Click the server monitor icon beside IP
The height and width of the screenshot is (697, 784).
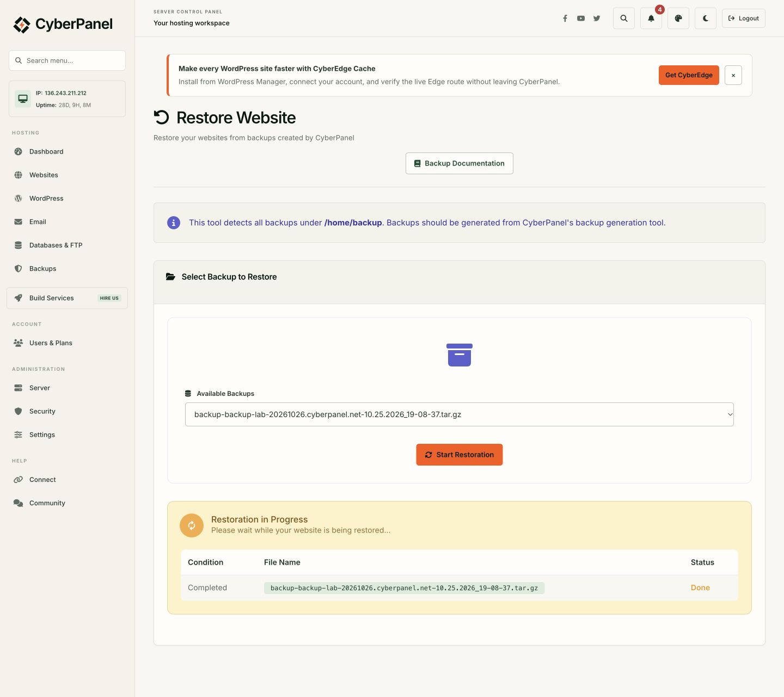pyautogui.click(x=23, y=99)
